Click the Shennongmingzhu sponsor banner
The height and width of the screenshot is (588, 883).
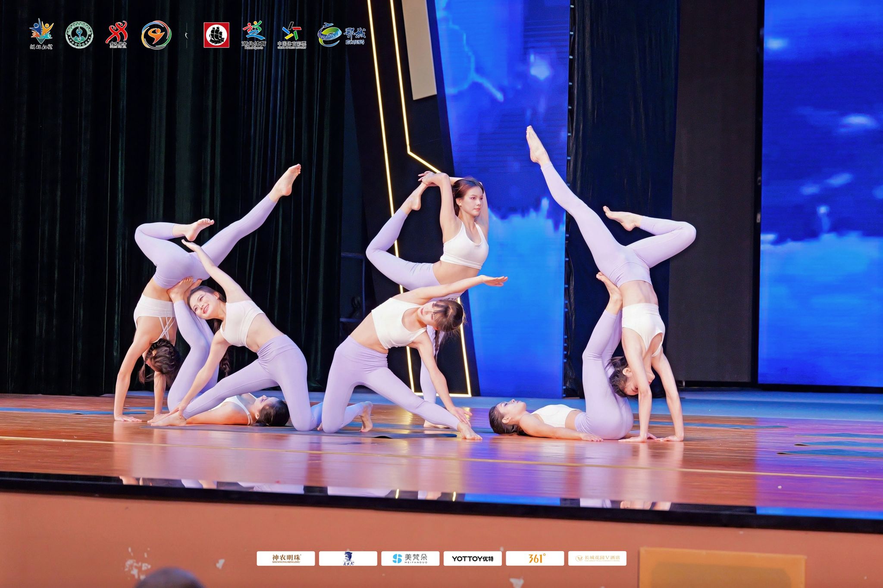coord(285,558)
